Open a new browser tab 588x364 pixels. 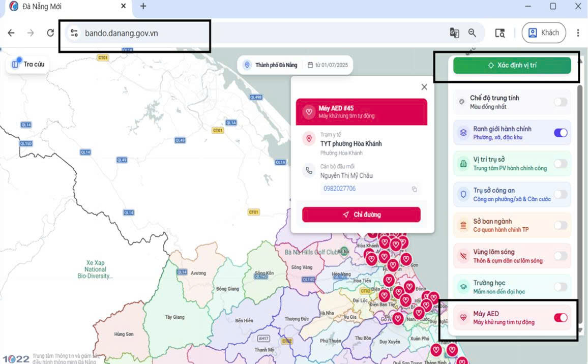[143, 6]
